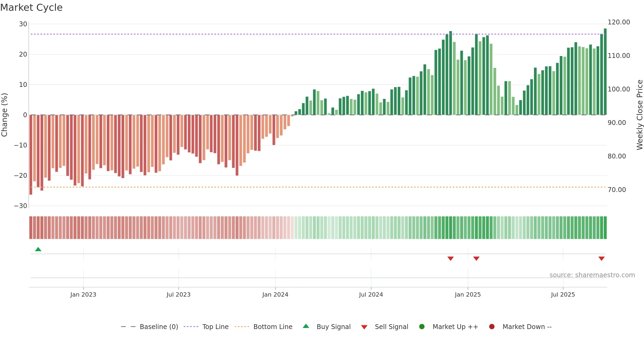The height and width of the screenshot is (362, 644).
Task: Click the 90.00 price axis label
Action: pos(617,123)
